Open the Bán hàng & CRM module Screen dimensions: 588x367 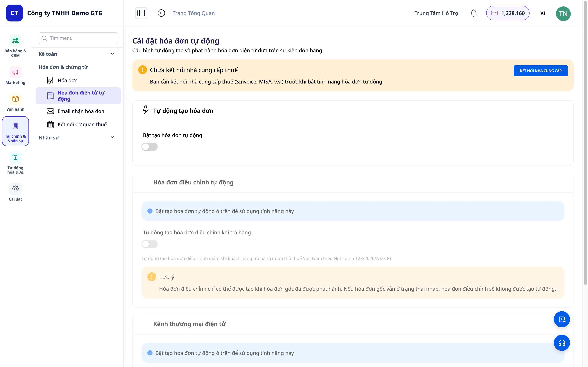[15, 46]
